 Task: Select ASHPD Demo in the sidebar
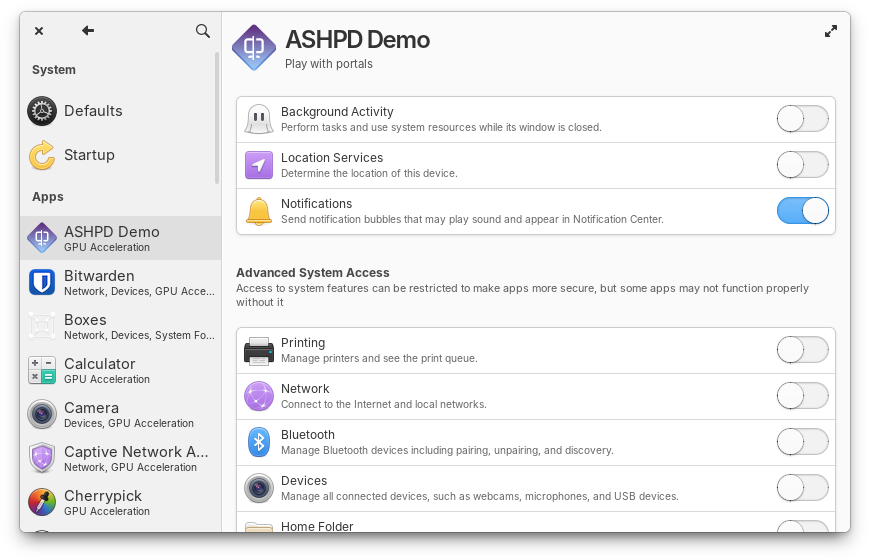(120, 239)
